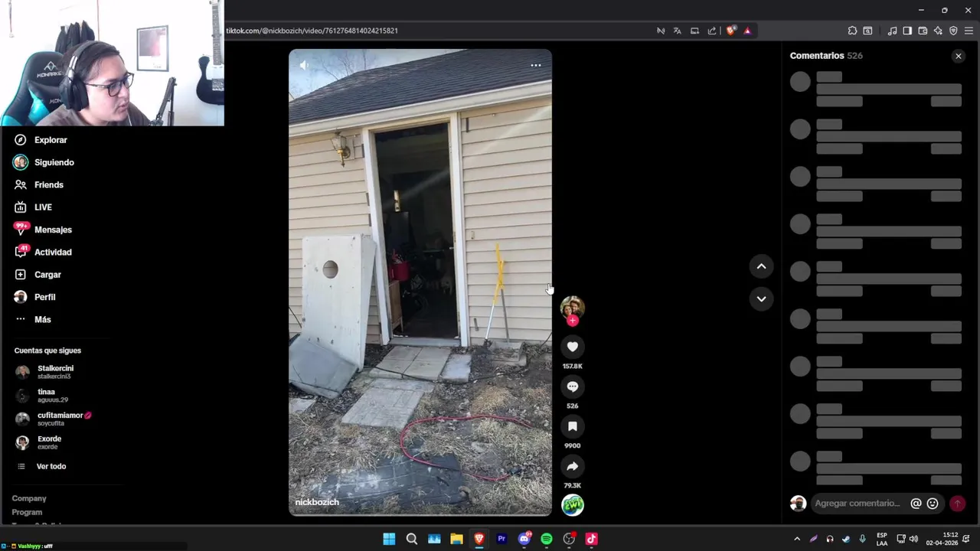Click the translate page icon
This screenshot has height=551, width=980.
click(677, 31)
